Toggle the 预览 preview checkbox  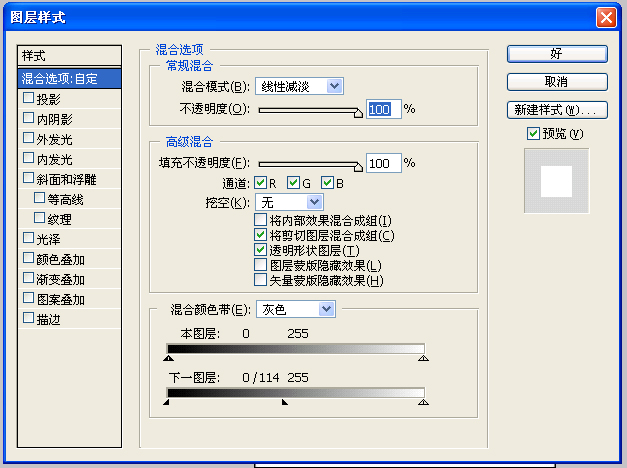(x=533, y=134)
